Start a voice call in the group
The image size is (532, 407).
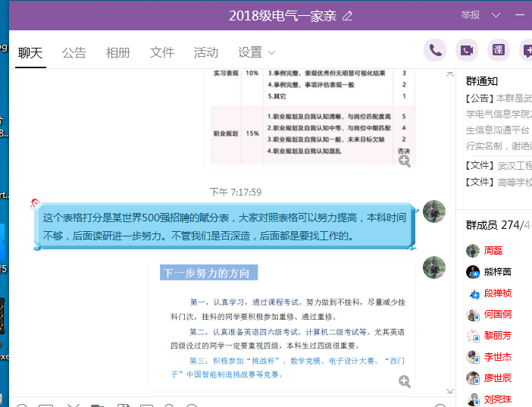[435, 50]
